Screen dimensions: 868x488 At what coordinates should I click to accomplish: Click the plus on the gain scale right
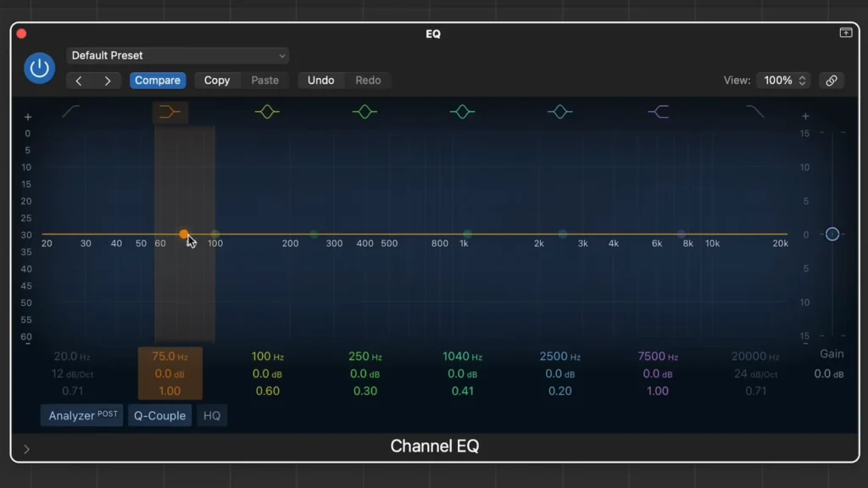[x=805, y=116]
